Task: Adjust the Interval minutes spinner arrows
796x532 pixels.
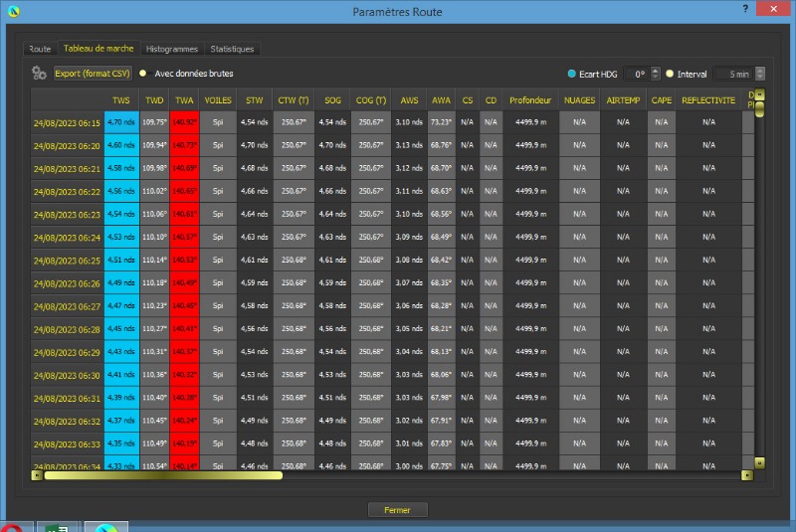Action: pos(760,74)
